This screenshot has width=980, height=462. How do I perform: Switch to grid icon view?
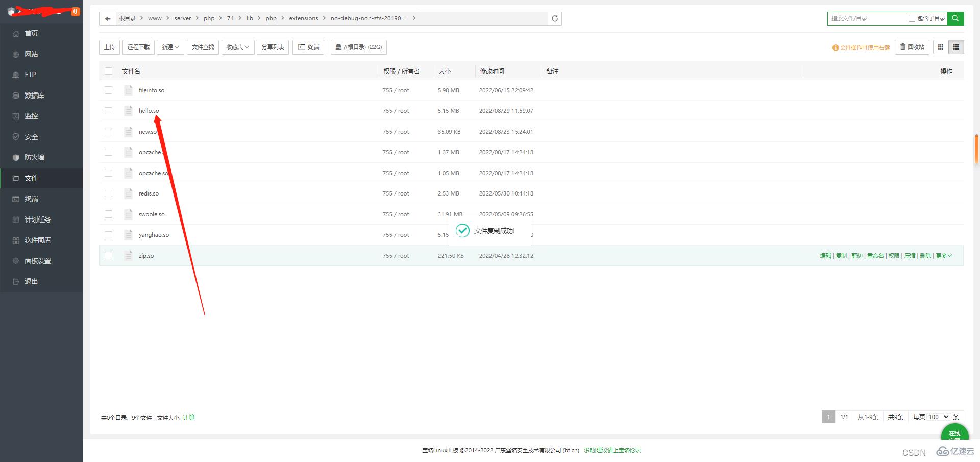941,47
